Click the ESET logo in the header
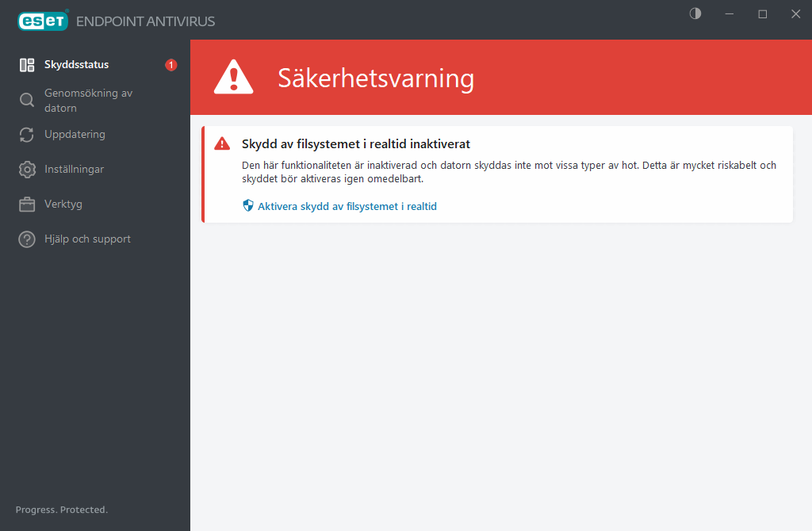812x531 pixels. click(43, 20)
